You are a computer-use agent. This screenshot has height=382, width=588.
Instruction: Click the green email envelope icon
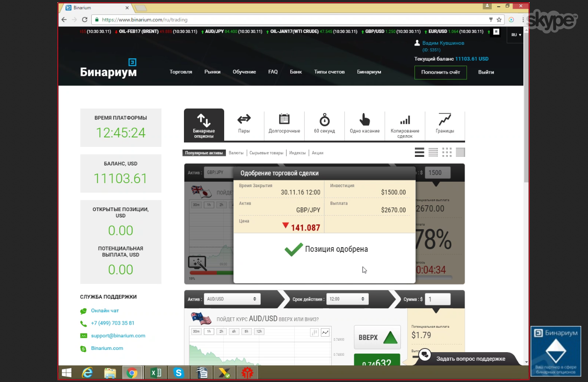[84, 336]
